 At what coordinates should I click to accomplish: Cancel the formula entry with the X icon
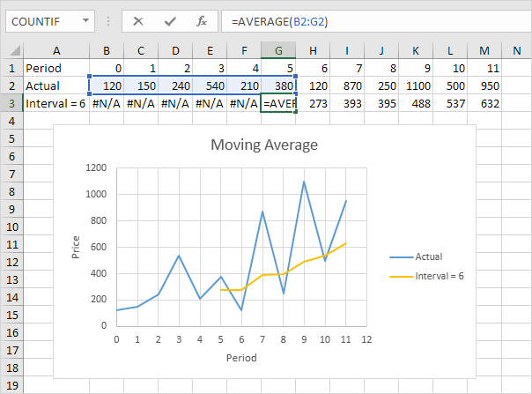(x=138, y=19)
